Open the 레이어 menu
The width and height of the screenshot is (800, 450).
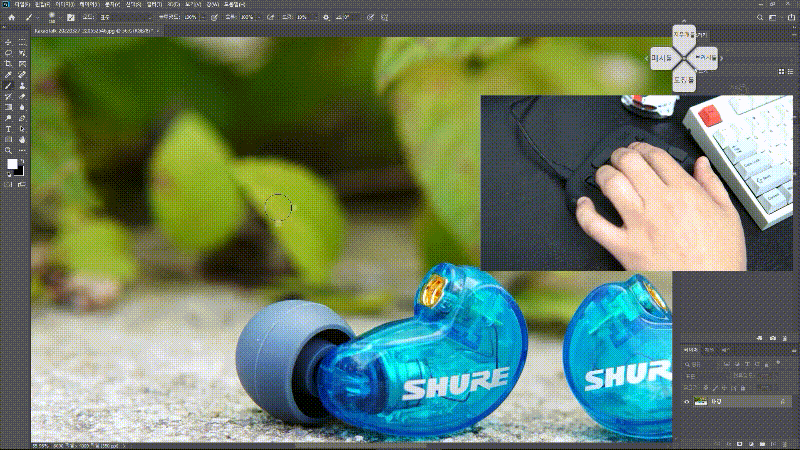coord(88,4)
